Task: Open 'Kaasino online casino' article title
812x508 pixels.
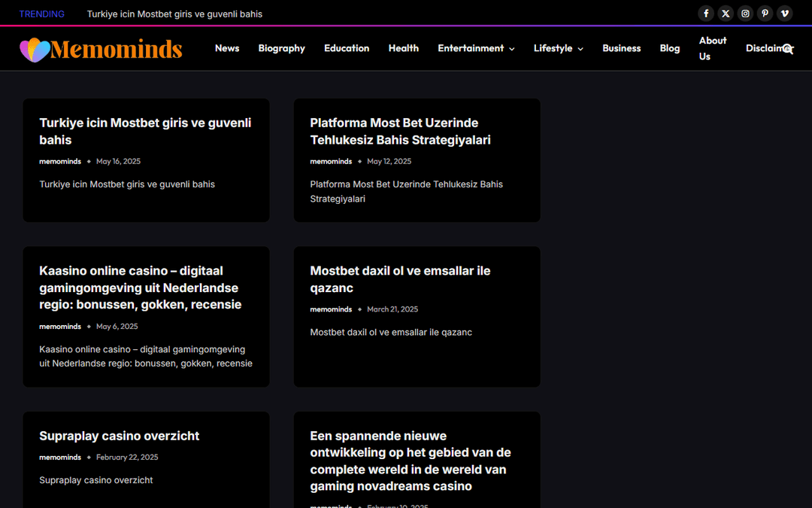Action: 141,287
